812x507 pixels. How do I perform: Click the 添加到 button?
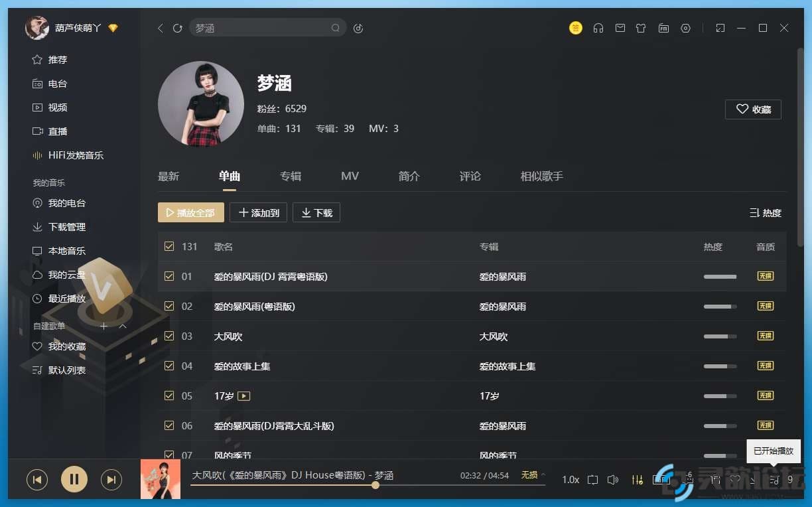coord(259,213)
